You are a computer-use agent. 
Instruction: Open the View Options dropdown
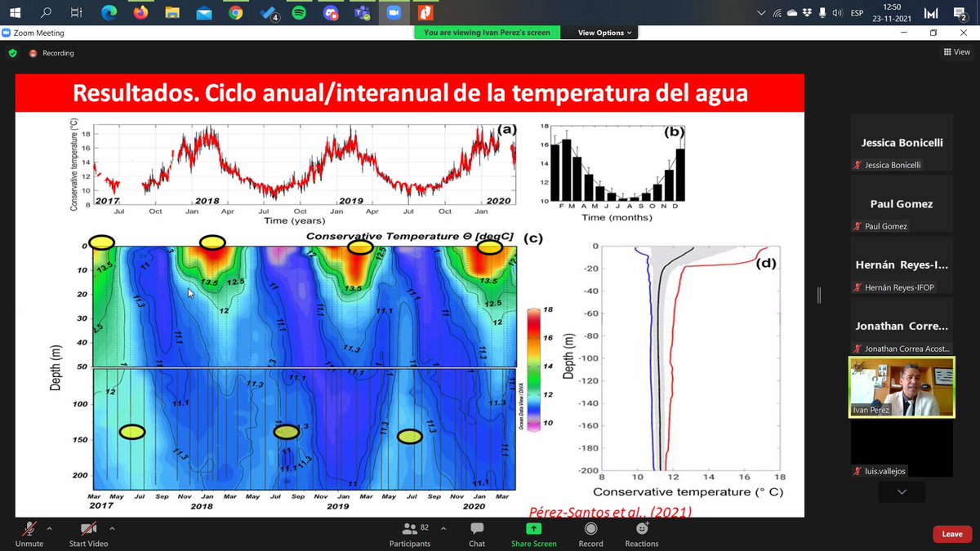point(604,33)
